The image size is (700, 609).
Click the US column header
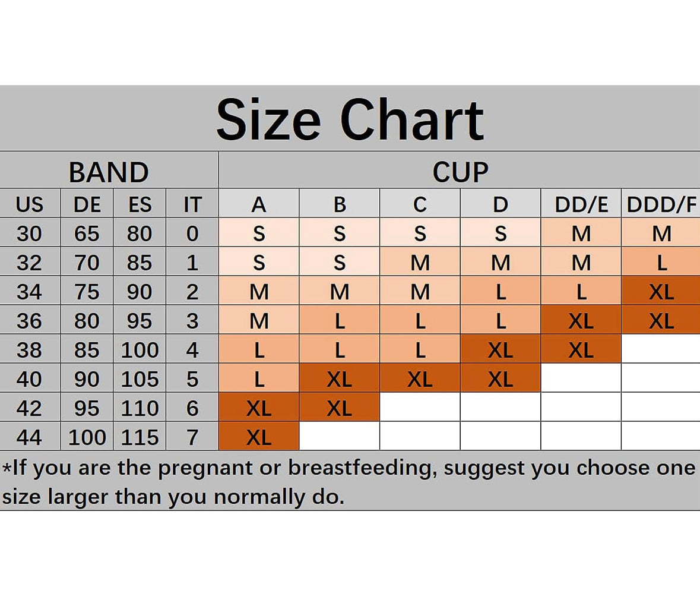pyautogui.click(x=30, y=204)
